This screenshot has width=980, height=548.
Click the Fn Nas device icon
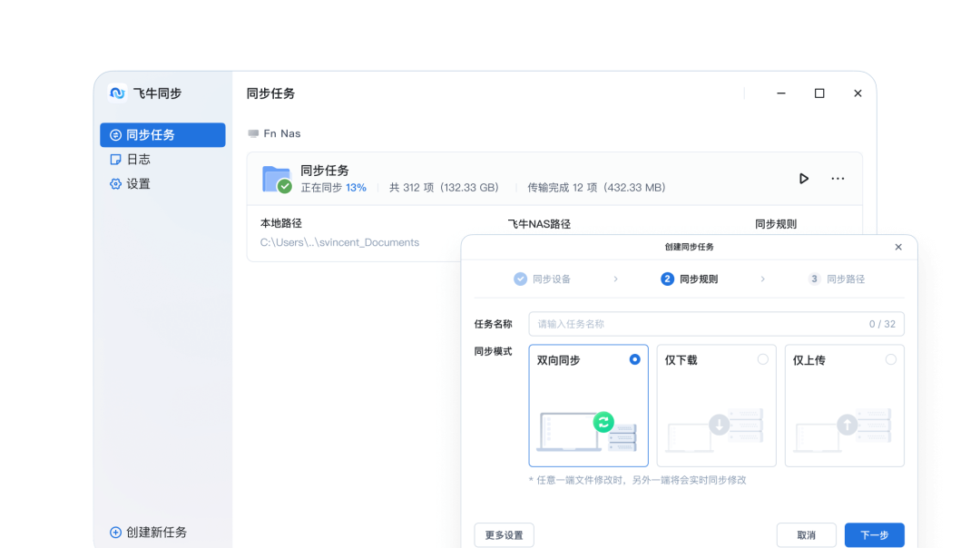pos(253,133)
